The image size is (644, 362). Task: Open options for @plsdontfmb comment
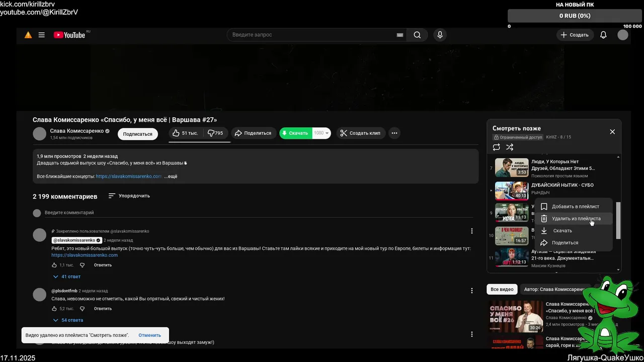(472, 291)
